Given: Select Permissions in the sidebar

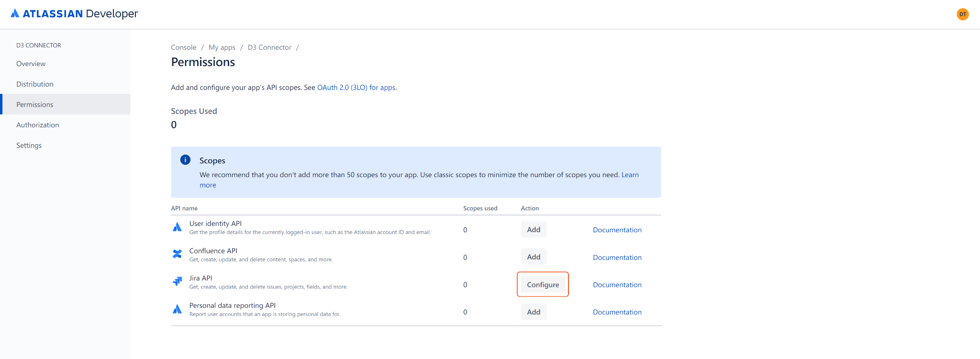Looking at the screenshot, I should coord(34,104).
